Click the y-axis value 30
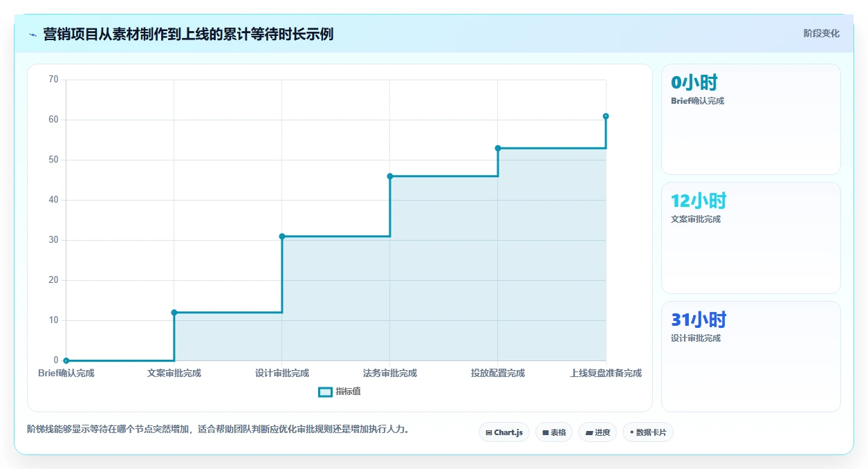Viewport: 868px width, 469px height. 53,240
